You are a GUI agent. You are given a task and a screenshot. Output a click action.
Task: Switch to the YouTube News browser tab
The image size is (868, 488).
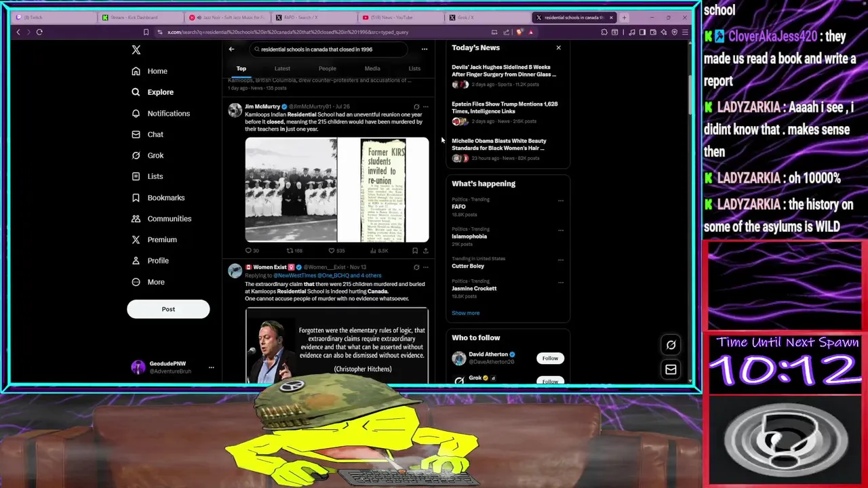(x=400, y=18)
